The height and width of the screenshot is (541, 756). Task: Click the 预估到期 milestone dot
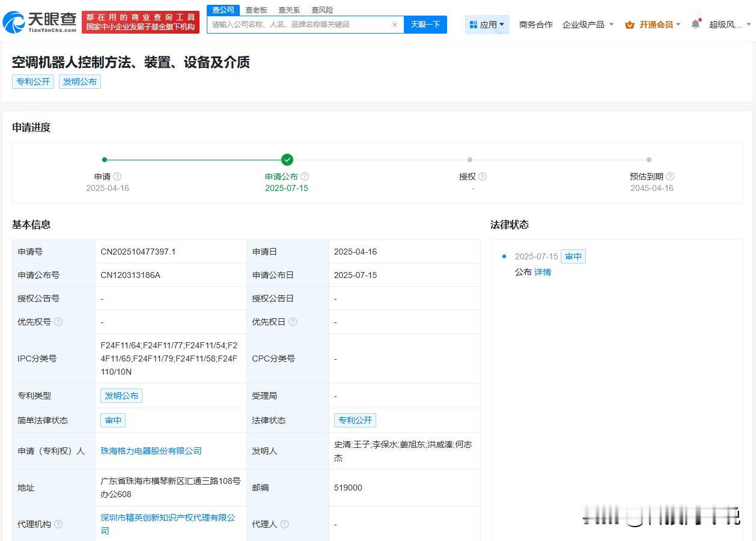pyautogui.click(x=649, y=160)
